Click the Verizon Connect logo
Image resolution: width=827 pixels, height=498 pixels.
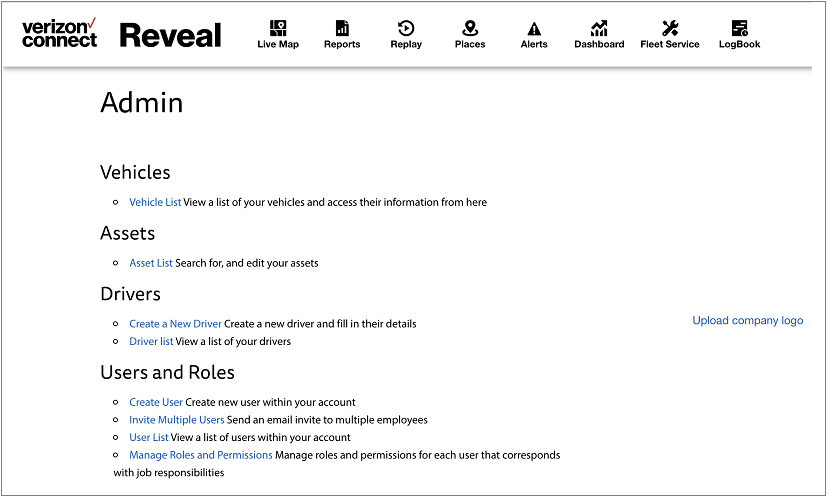click(x=60, y=33)
